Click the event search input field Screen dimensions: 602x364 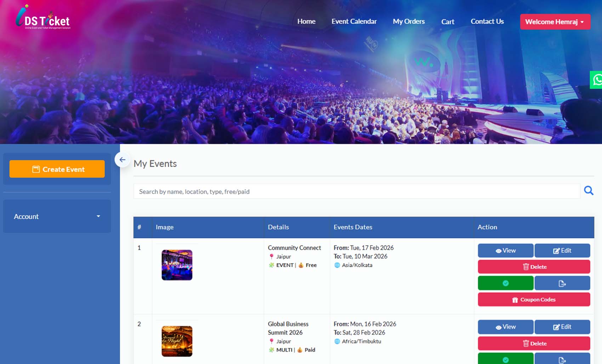pyautogui.click(x=356, y=191)
